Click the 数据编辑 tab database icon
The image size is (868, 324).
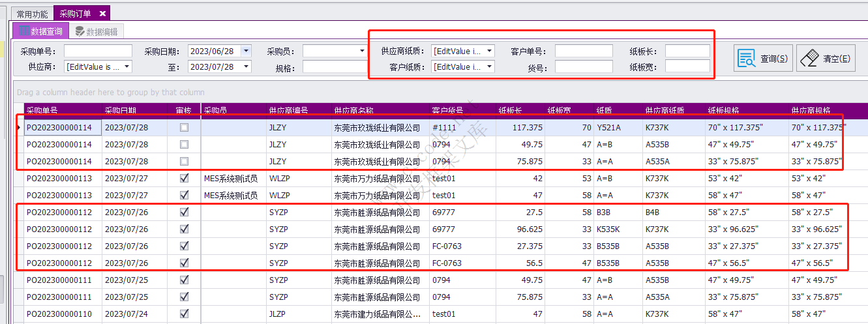[80, 31]
